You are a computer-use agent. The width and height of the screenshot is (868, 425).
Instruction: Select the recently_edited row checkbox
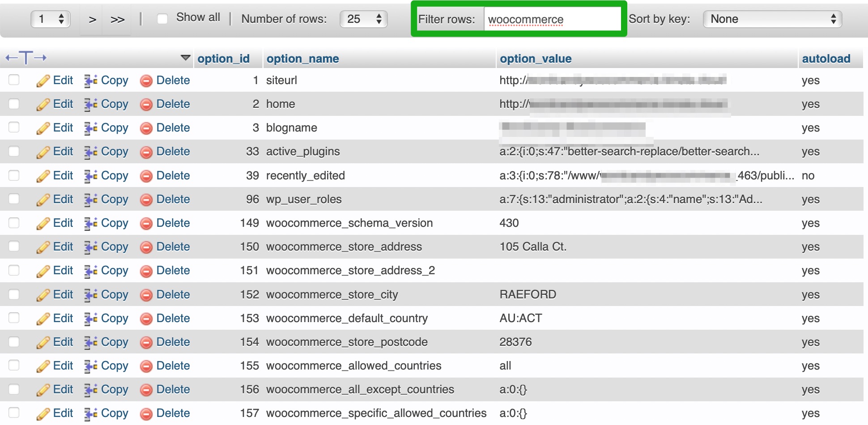(x=14, y=175)
